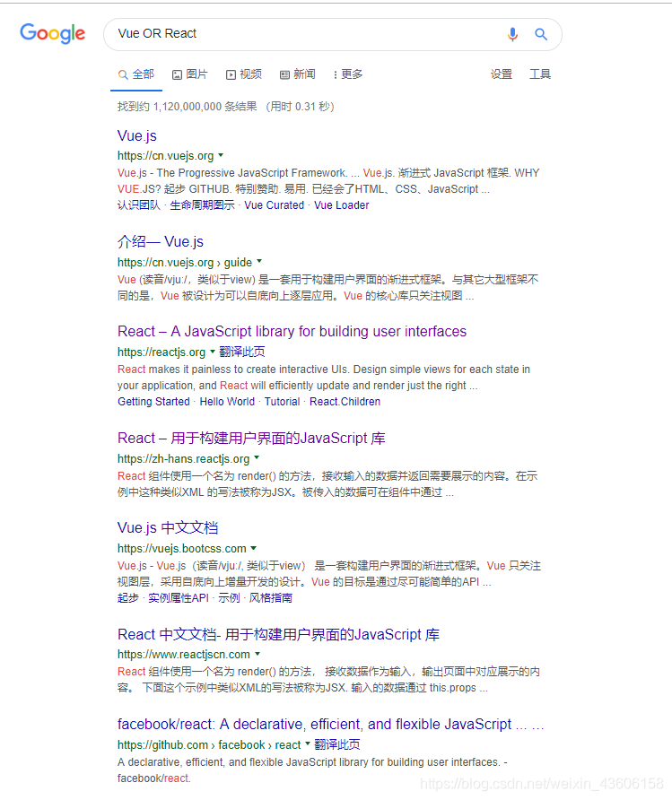Open the Vue.js 中文文档 result
This screenshot has height=800, width=672.
pyautogui.click(x=168, y=527)
